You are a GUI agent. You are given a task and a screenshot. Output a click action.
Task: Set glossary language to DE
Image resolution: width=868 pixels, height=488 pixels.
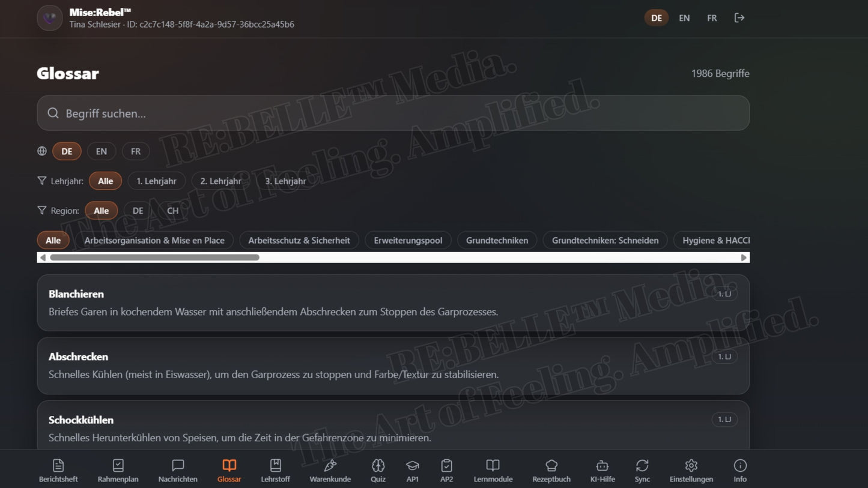point(67,151)
